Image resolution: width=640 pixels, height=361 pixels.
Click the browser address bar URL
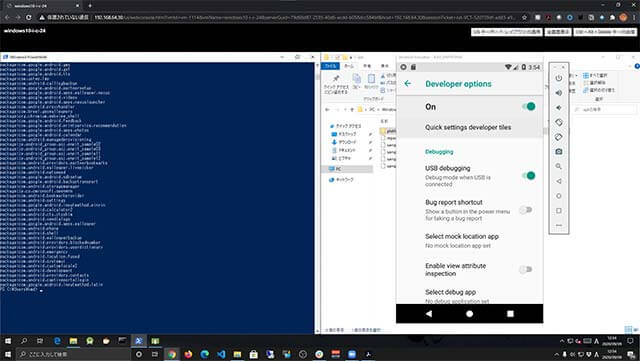coord(304,17)
